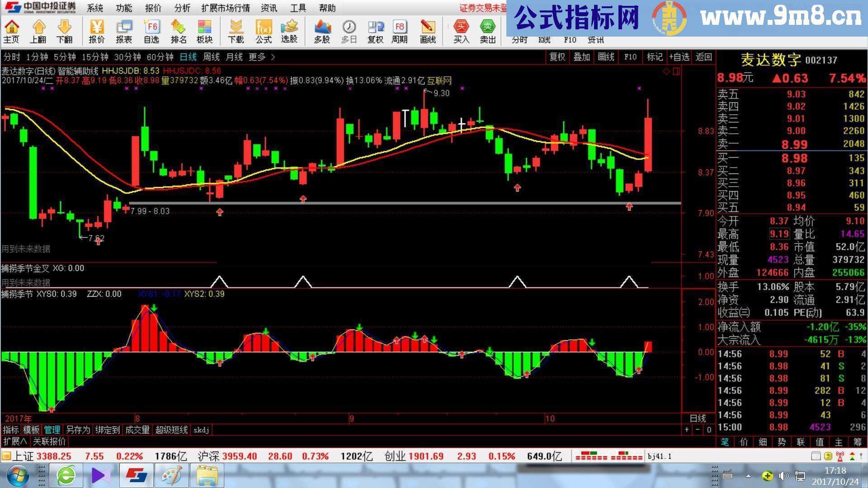
Task: Select the 多股 multi-stock view icon
Action: click(x=322, y=31)
